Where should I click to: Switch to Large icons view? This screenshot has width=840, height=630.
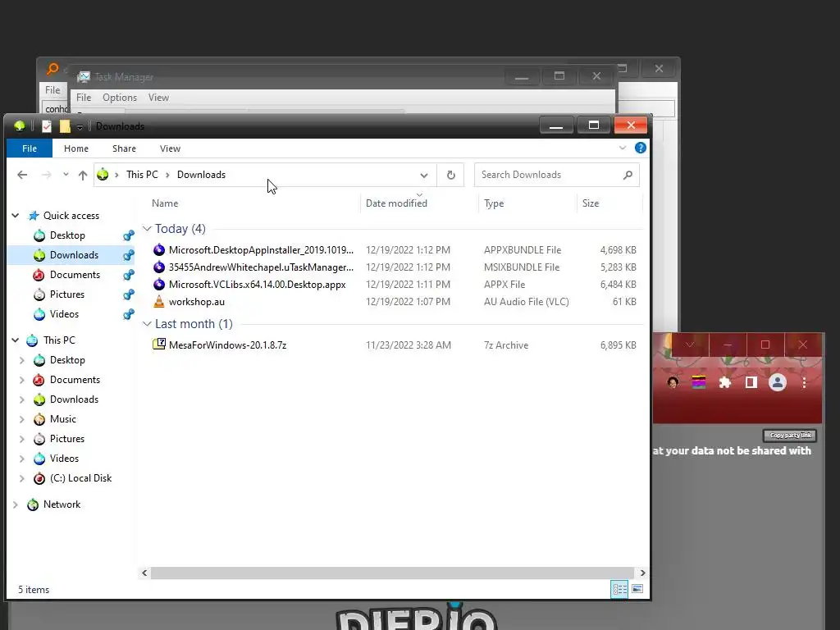637,589
